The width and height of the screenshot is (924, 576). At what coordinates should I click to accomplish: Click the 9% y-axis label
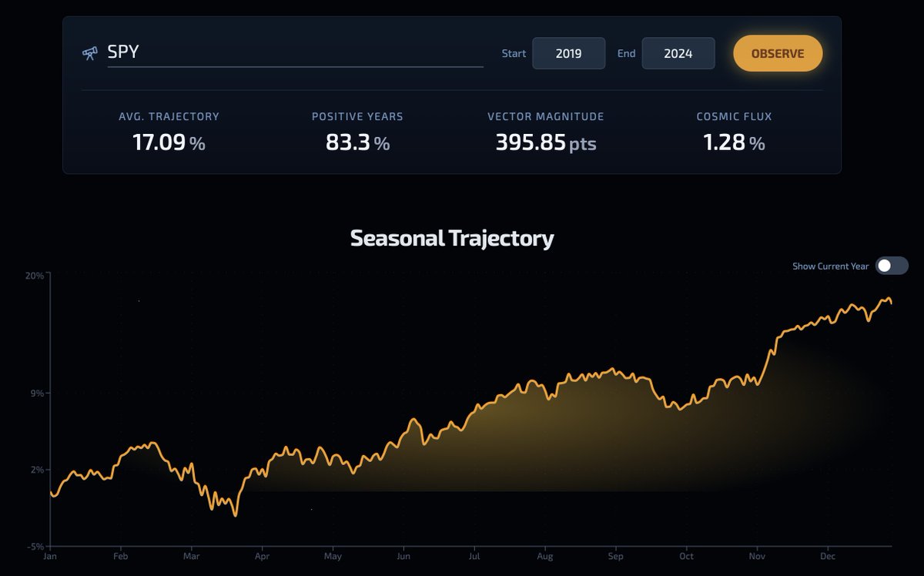pos(38,393)
